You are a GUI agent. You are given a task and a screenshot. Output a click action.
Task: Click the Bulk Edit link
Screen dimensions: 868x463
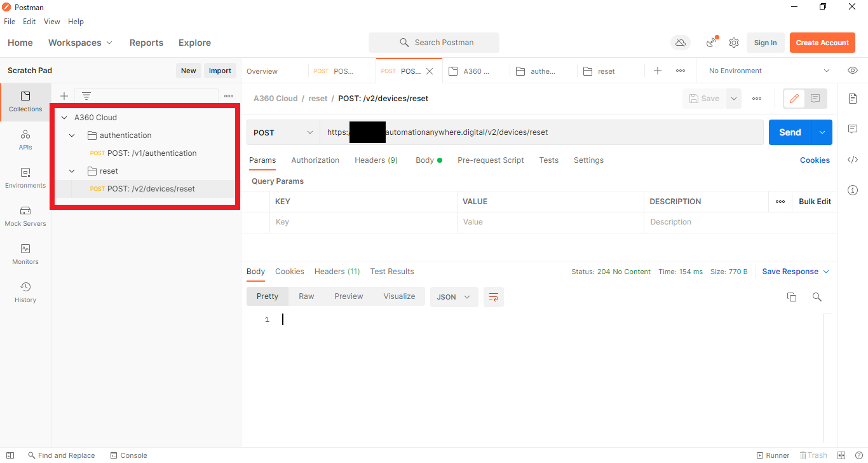pyautogui.click(x=815, y=202)
